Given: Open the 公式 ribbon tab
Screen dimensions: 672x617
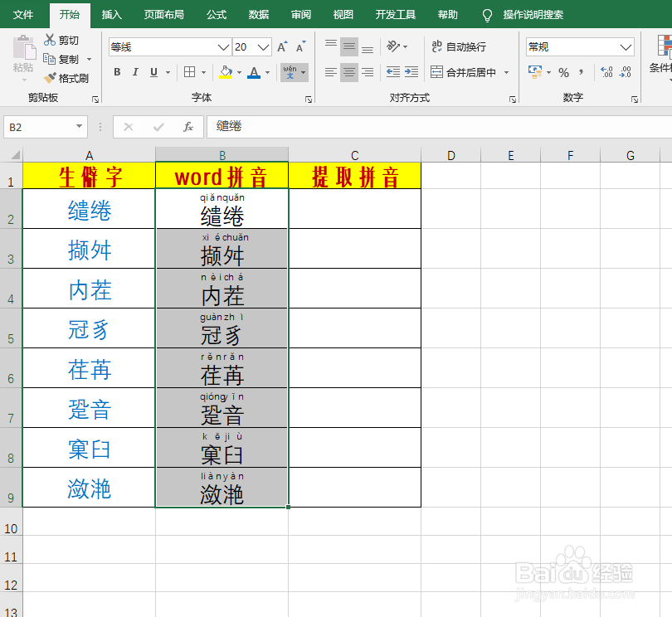Looking at the screenshot, I should point(217,14).
